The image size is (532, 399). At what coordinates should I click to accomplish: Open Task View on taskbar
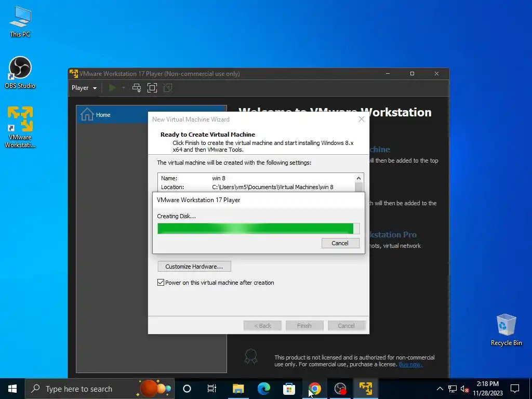(x=212, y=389)
